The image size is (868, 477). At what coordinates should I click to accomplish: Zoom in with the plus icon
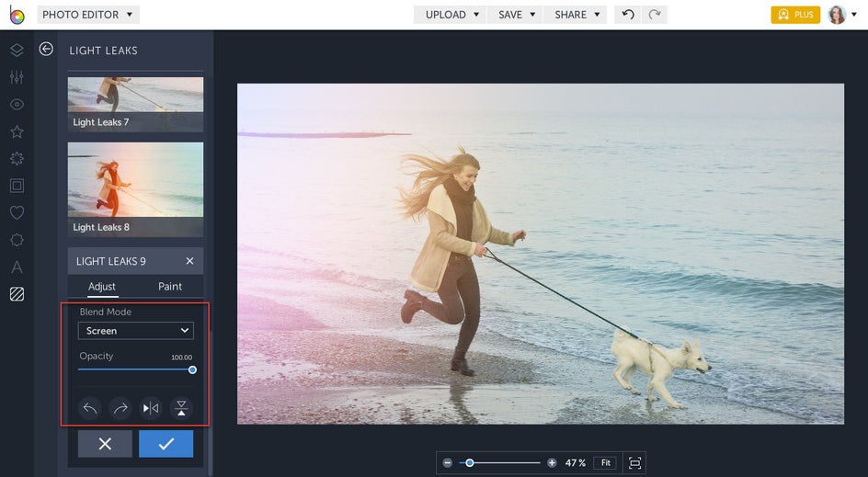(x=552, y=462)
